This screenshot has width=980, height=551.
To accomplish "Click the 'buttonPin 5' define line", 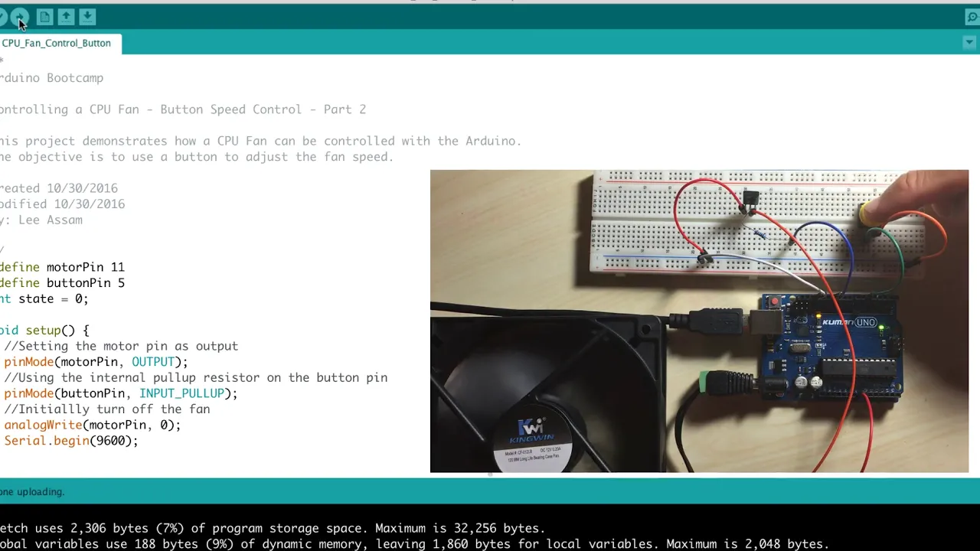I will tap(62, 283).
